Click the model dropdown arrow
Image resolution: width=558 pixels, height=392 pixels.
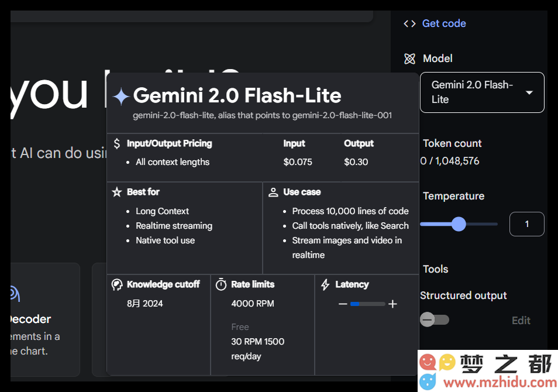click(x=529, y=92)
